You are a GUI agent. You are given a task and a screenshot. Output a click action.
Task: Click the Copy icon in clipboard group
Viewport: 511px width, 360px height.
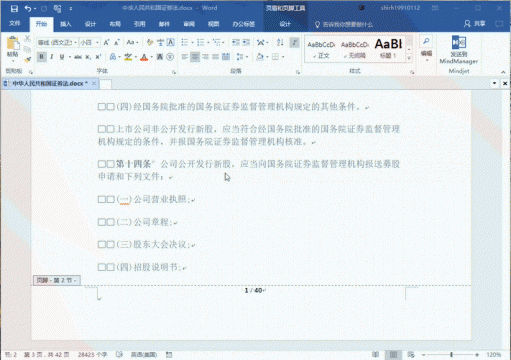[x=27, y=49]
